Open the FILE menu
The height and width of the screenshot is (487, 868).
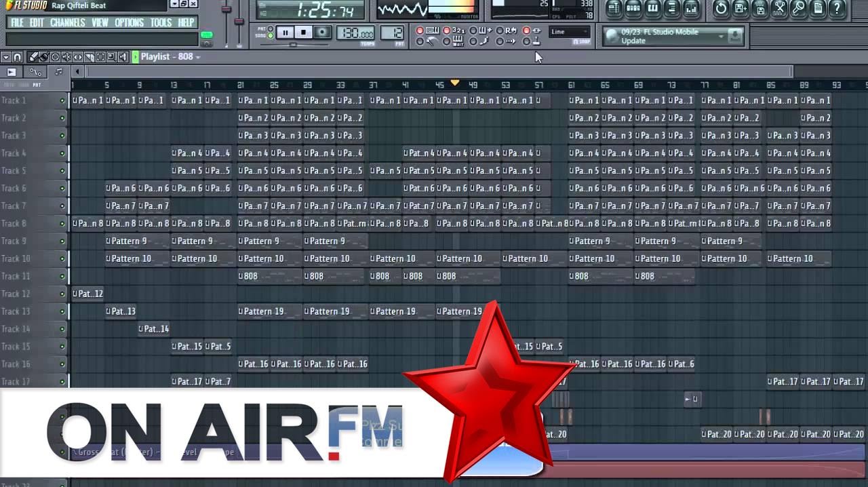click(x=17, y=22)
